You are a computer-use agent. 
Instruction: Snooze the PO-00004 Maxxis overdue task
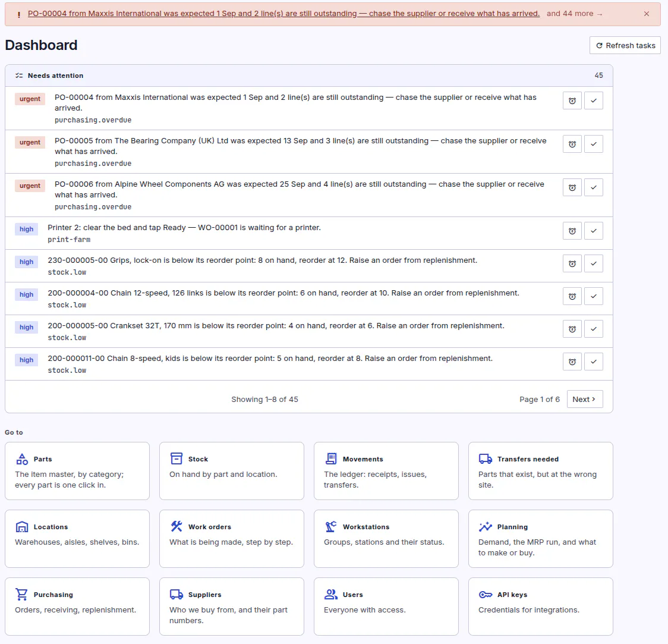tap(572, 100)
